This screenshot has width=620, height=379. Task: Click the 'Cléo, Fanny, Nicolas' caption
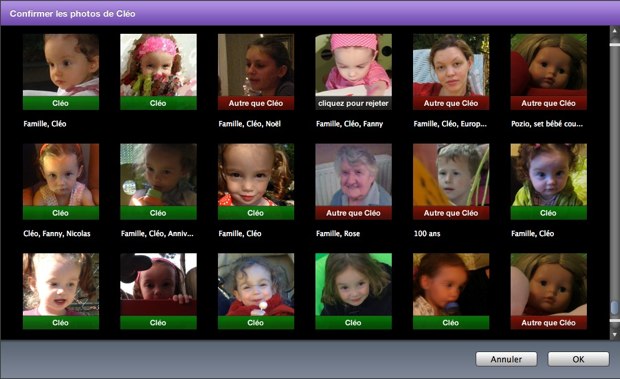[x=57, y=234]
